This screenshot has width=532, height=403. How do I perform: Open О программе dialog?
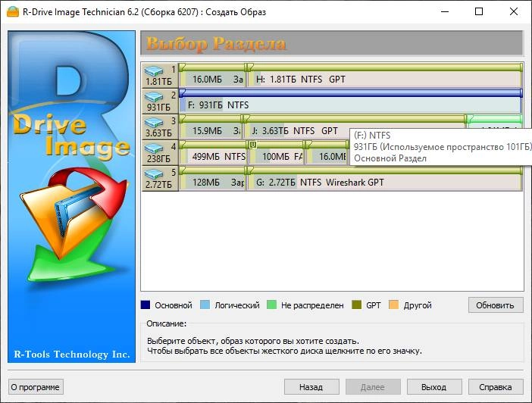(x=36, y=387)
